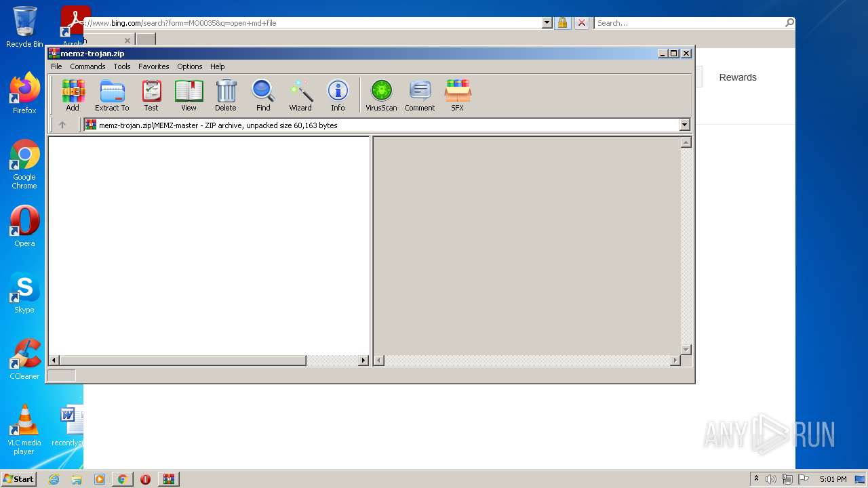Click left pane scroll right arrow

pyautogui.click(x=363, y=361)
